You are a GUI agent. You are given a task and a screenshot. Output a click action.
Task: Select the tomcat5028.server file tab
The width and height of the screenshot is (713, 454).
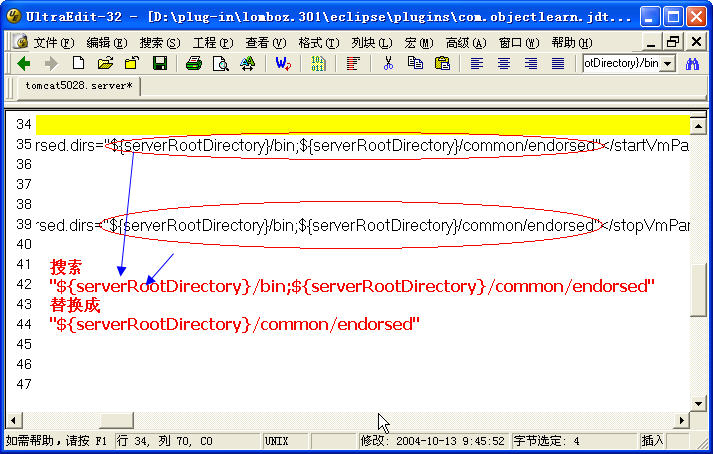[x=76, y=87]
